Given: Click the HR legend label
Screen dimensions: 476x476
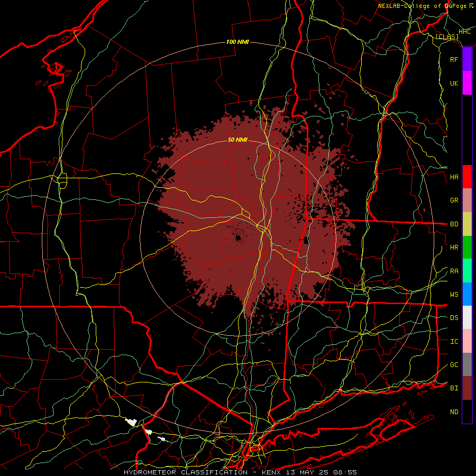Looking at the screenshot, I should point(454,248).
